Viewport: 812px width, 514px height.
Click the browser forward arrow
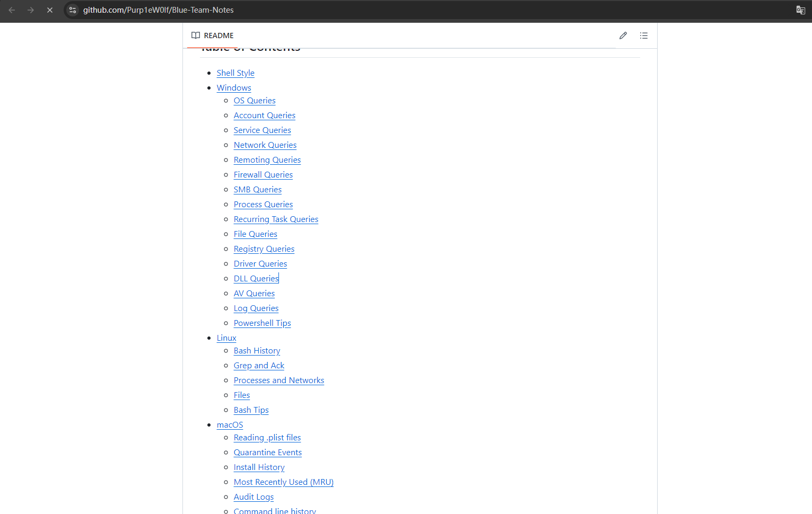click(x=31, y=10)
